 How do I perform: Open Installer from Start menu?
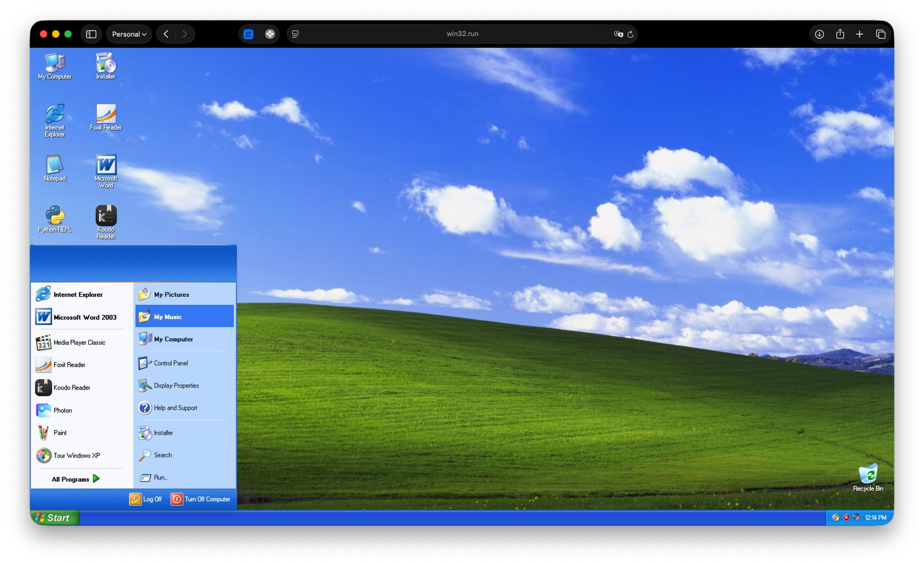tap(185, 433)
